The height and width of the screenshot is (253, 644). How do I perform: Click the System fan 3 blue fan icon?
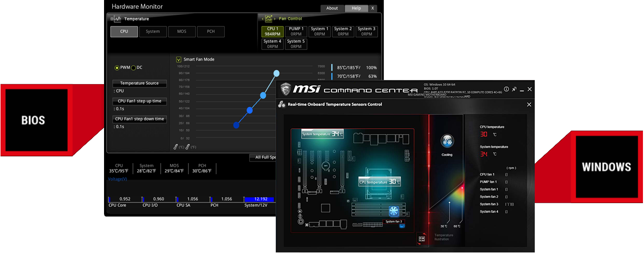click(394, 212)
